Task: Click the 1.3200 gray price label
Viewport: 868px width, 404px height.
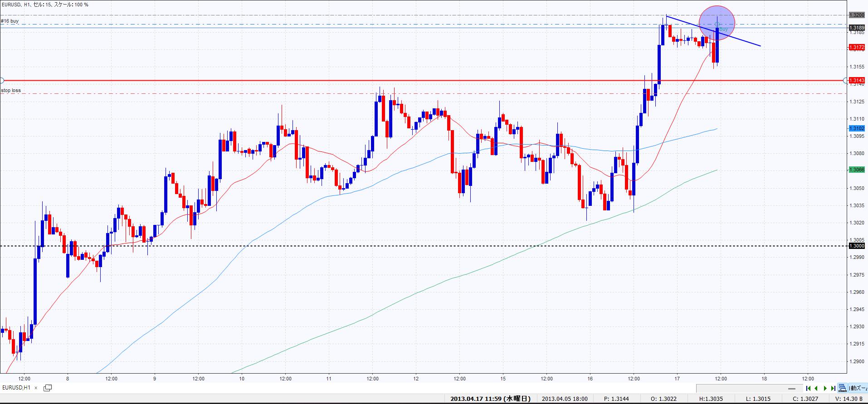Action: (857, 15)
